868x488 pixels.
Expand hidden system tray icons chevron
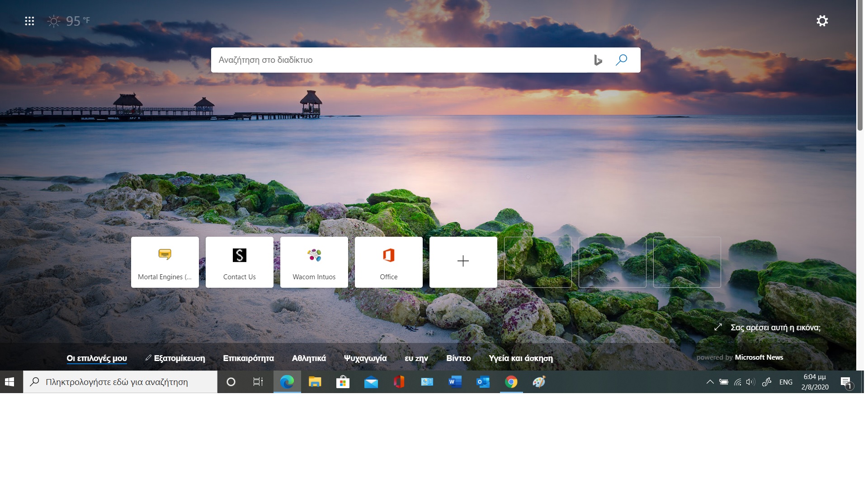pos(710,382)
